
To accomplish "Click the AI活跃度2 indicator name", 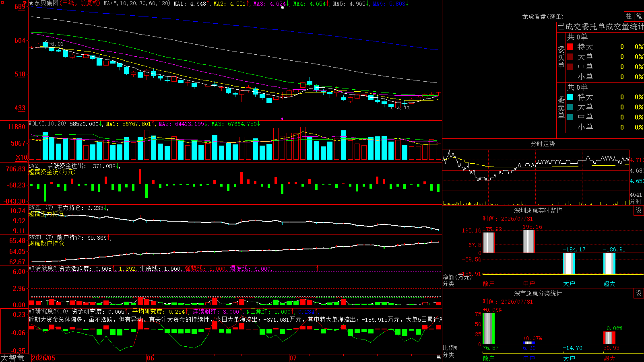I will click(43, 268).
